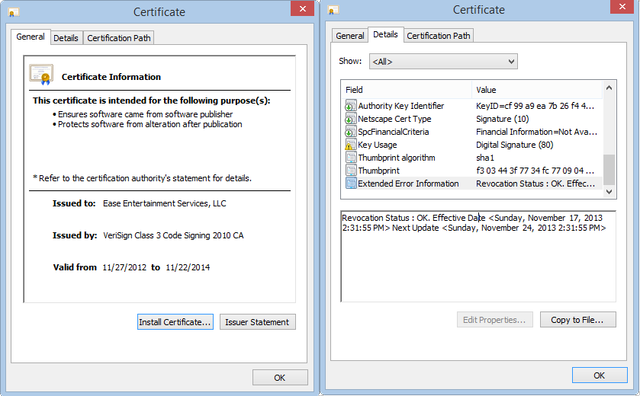Click the Thumbprint field icon
Image resolution: width=640 pixels, height=396 pixels.
[350, 171]
